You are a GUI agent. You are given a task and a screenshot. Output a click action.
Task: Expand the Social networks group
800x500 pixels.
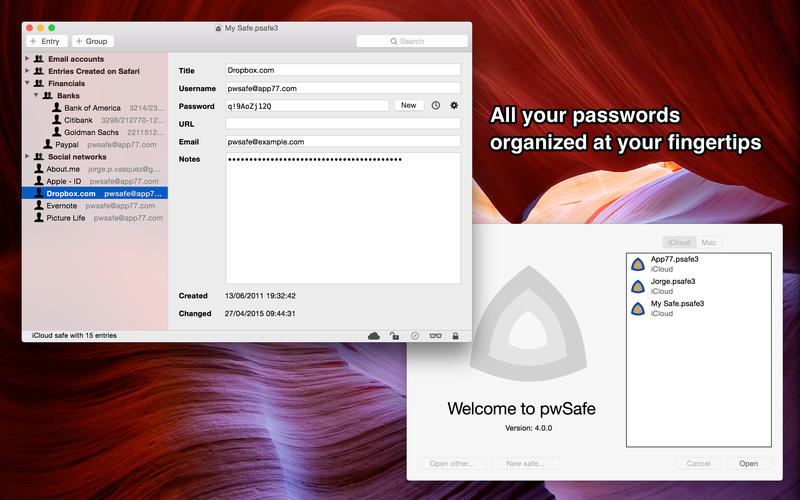pyautogui.click(x=28, y=157)
